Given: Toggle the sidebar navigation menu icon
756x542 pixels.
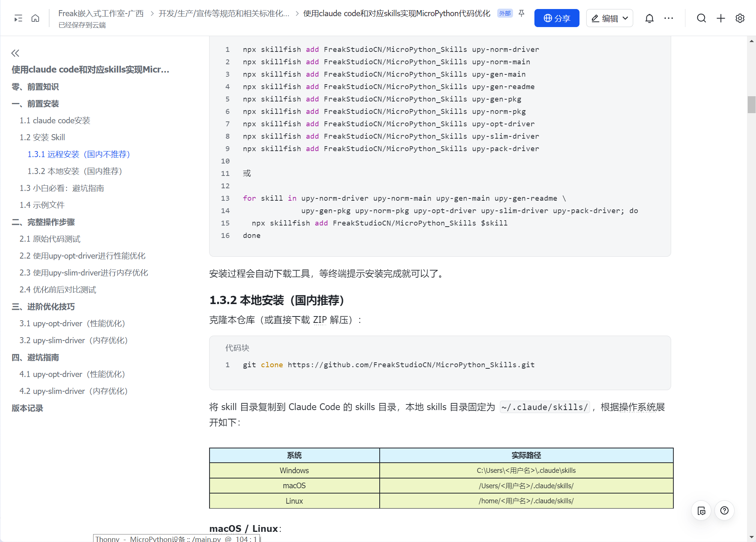Looking at the screenshot, I should [x=18, y=18].
